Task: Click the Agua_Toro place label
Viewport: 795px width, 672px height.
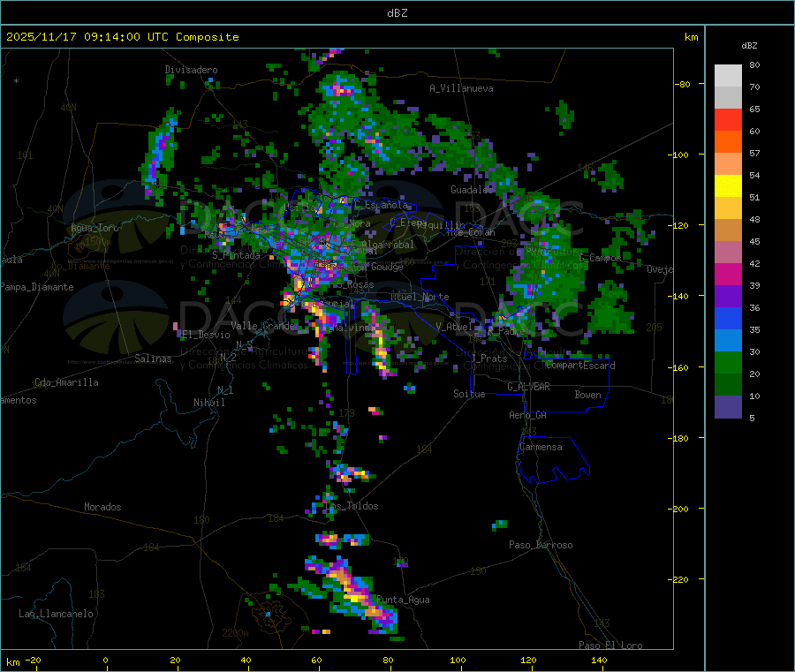Action: click(95, 228)
